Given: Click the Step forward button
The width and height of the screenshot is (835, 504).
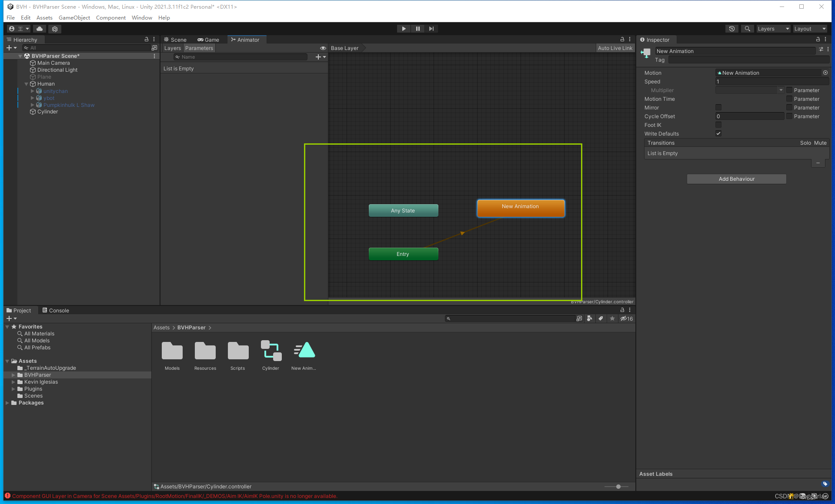Looking at the screenshot, I should 431,29.
